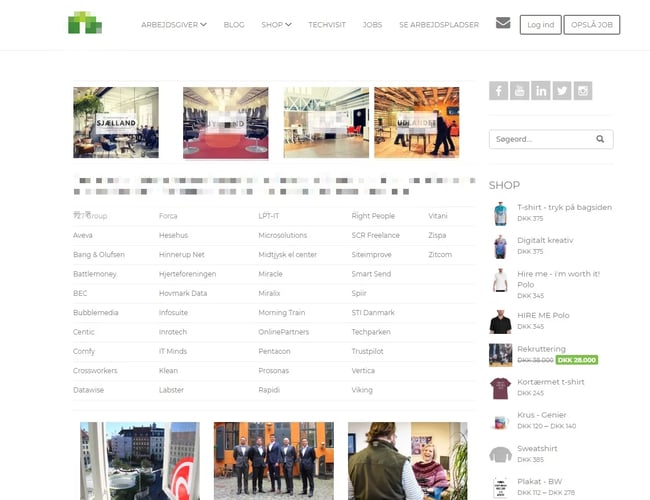Open the Hjerteforeningen company link

[187, 274]
